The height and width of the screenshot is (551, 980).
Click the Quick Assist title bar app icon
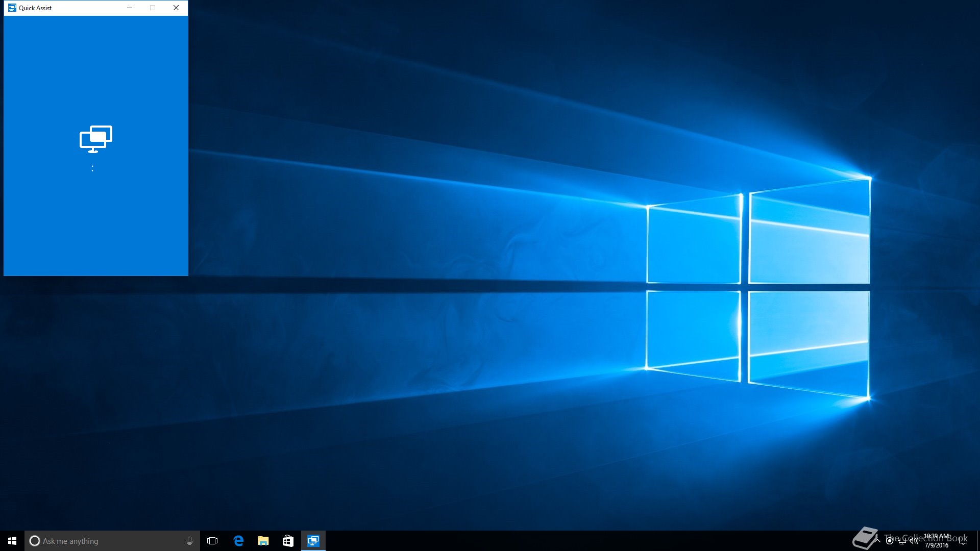click(12, 8)
